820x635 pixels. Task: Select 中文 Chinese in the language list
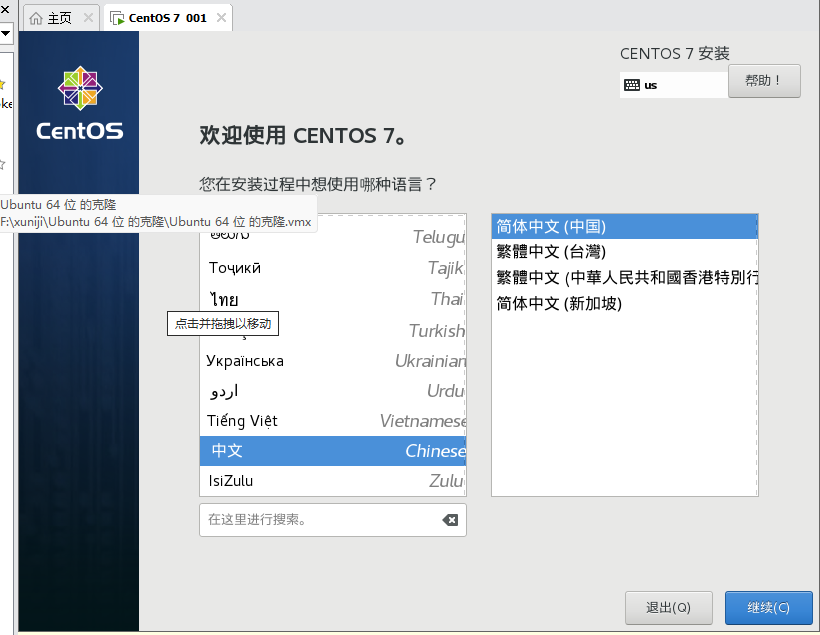pos(333,451)
